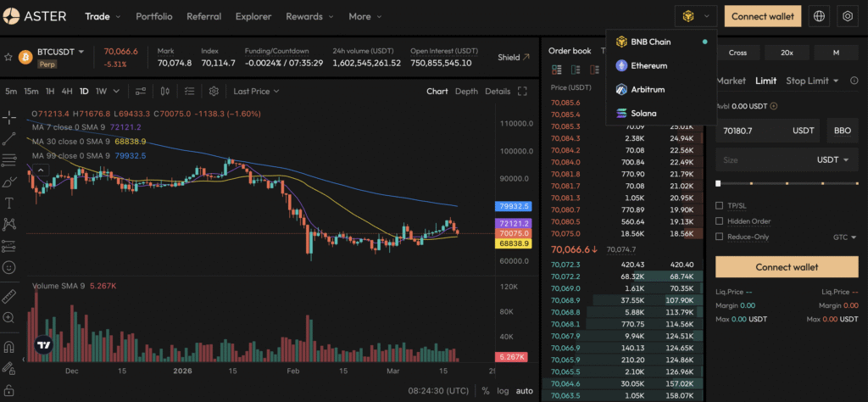Favorite BTCUSDT with the star icon
This screenshot has height=402, width=868.
[x=8, y=57]
